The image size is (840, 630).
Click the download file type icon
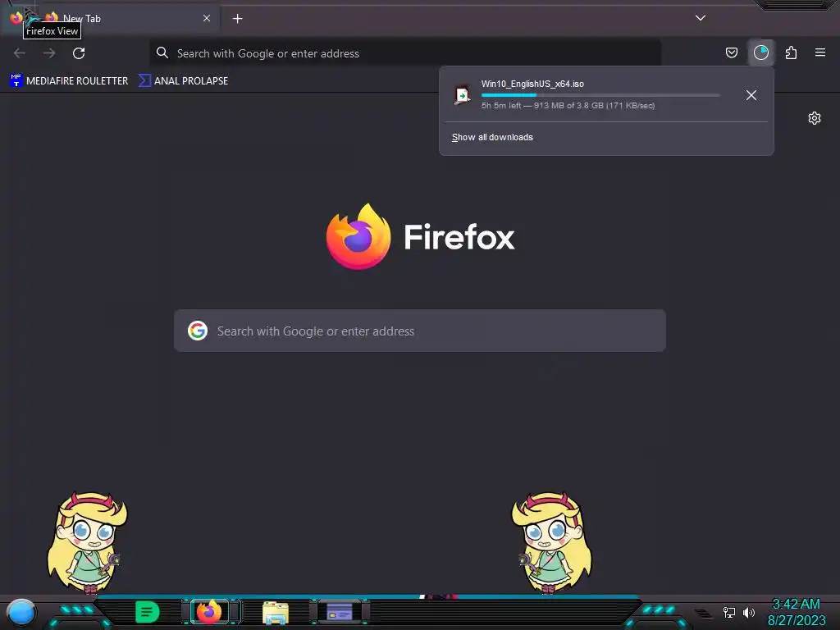462,95
